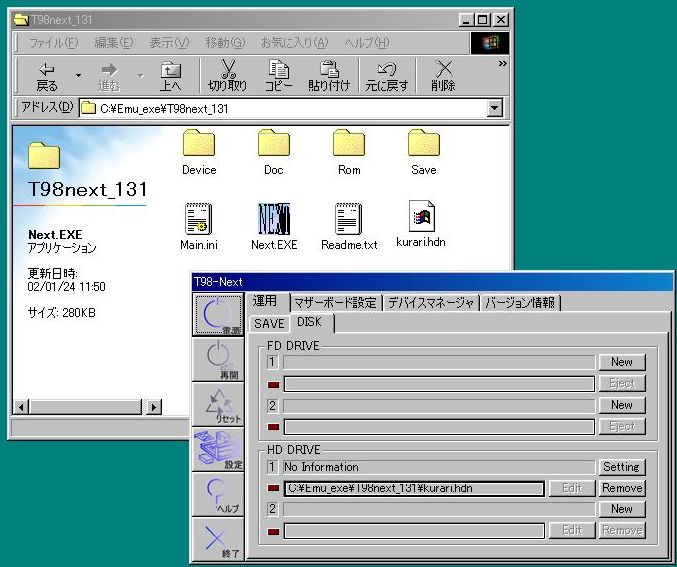Click the T98-Next help (ヘルプ) icon

click(218, 494)
